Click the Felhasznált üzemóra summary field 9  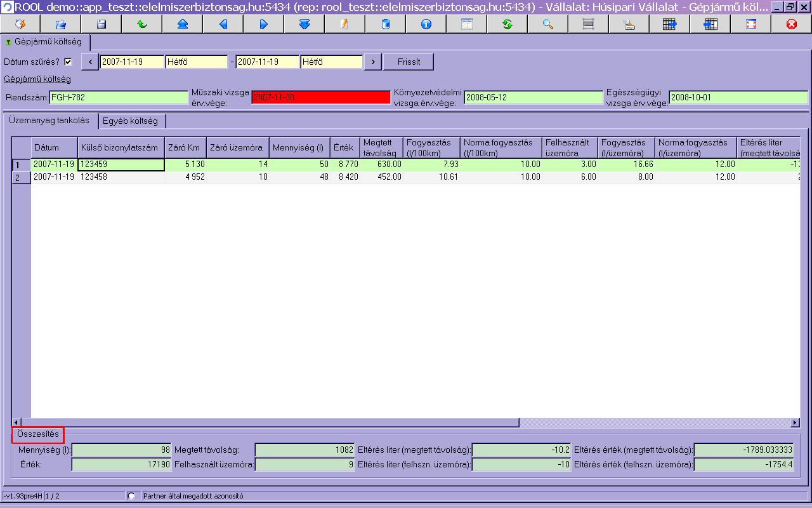pos(305,464)
